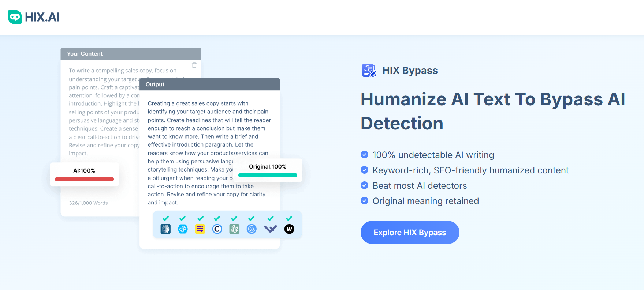The height and width of the screenshot is (290, 644).
Task: Click check bullet beside Original meaning retained
Action: (364, 201)
